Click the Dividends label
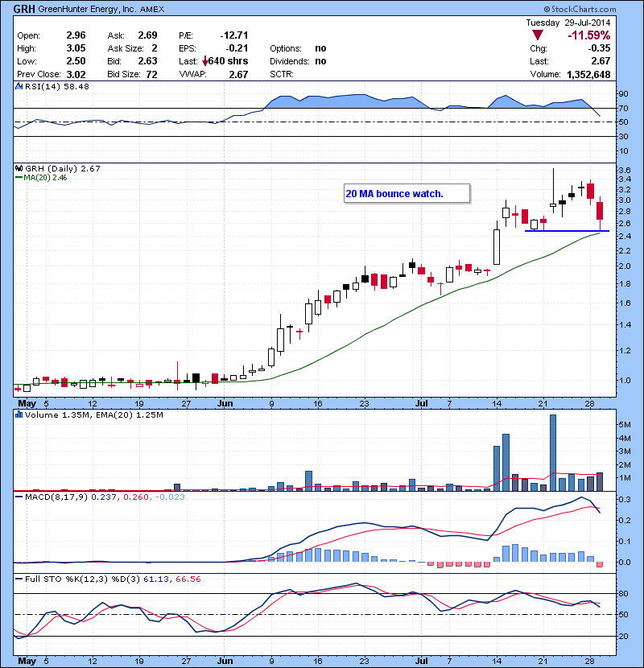Image resolution: width=644 pixels, height=668 pixels. pyautogui.click(x=289, y=61)
